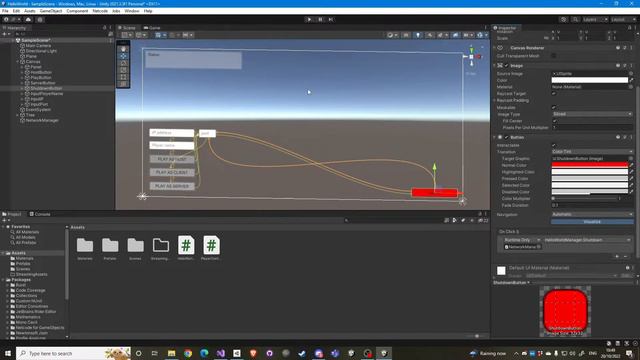Click the Source Image object picker circle
Screen dimensions: 640x360
point(631,73)
